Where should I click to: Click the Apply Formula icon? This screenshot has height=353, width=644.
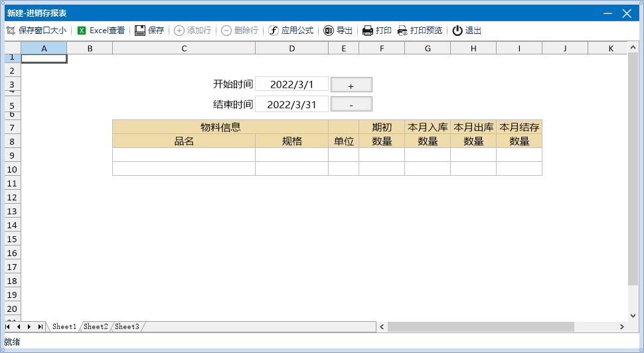274,31
